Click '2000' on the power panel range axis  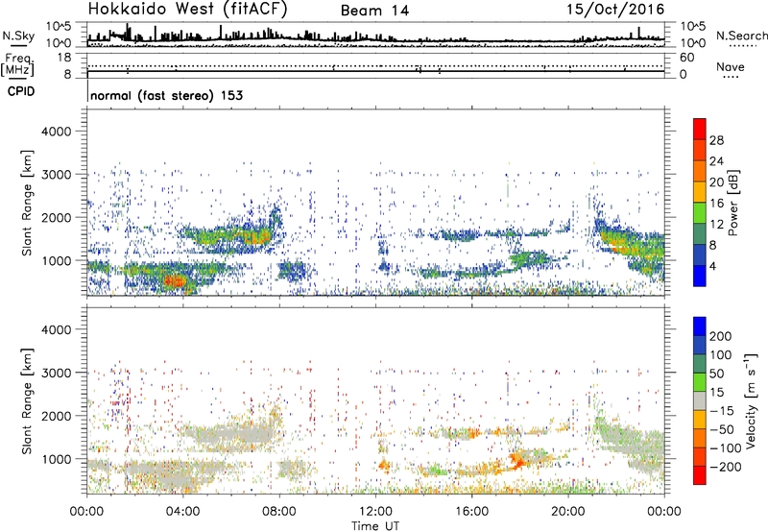pyautogui.click(x=57, y=217)
